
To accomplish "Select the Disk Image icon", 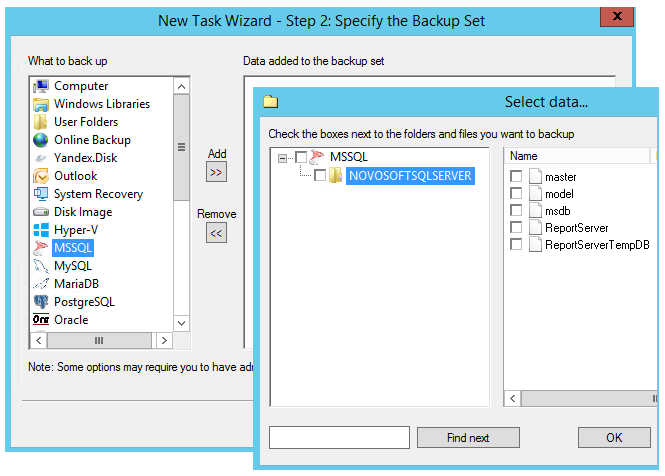I will (41, 212).
